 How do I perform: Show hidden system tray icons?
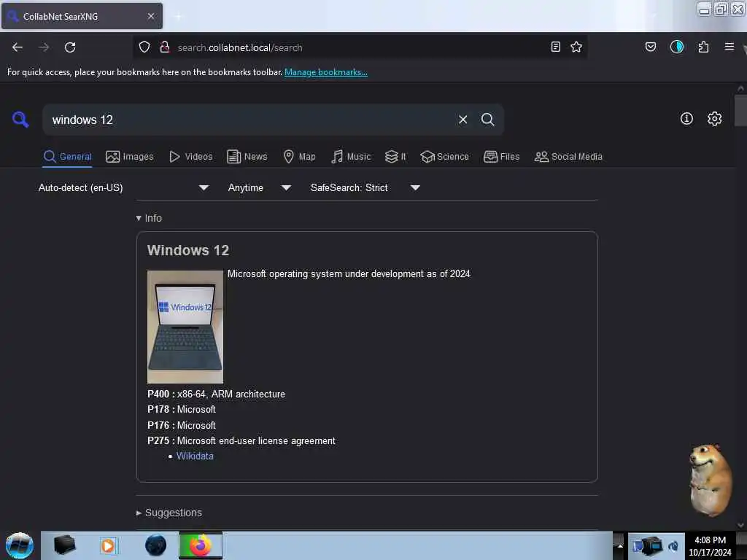[x=620, y=545]
